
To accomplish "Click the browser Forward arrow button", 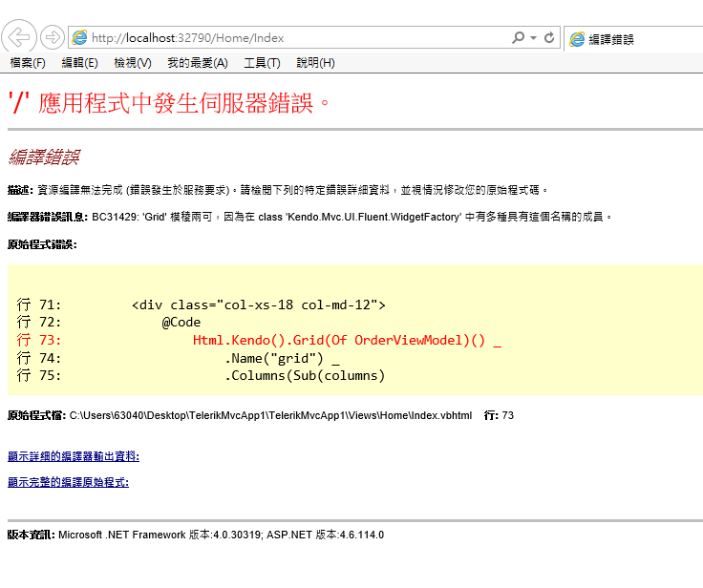I will (53, 37).
